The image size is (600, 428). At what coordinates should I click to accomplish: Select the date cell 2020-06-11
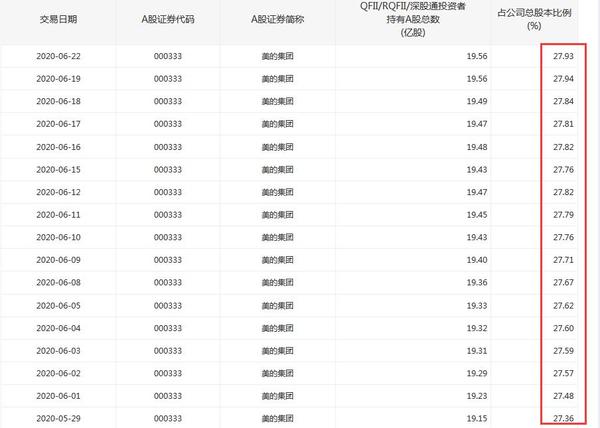pos(58,215)
